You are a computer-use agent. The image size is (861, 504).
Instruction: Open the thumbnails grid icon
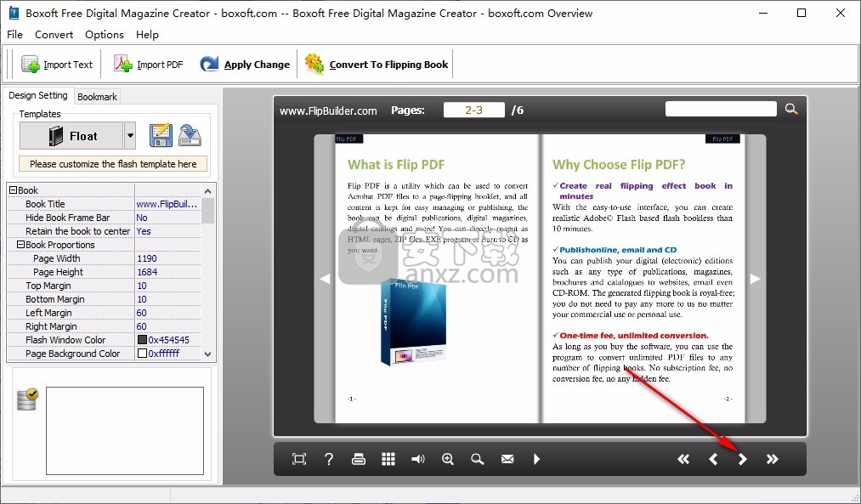tap(388, 459)
